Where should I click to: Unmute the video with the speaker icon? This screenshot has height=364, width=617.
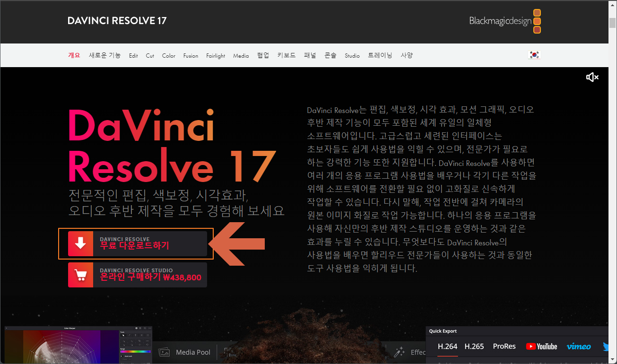point(592,77)
